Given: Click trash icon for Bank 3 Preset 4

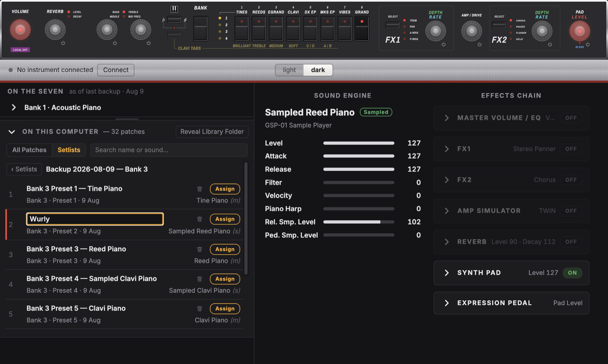Looking at the screenshot, I should (199, 279).
